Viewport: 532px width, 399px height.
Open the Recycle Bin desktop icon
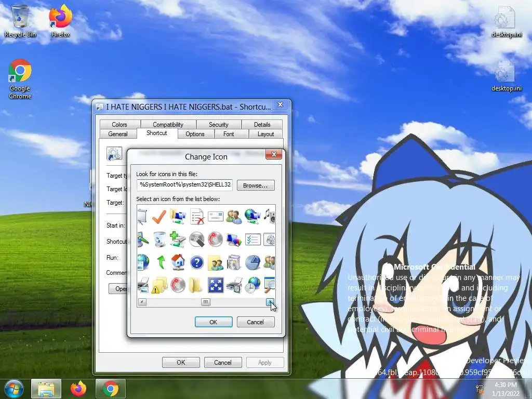click(20, 21)
